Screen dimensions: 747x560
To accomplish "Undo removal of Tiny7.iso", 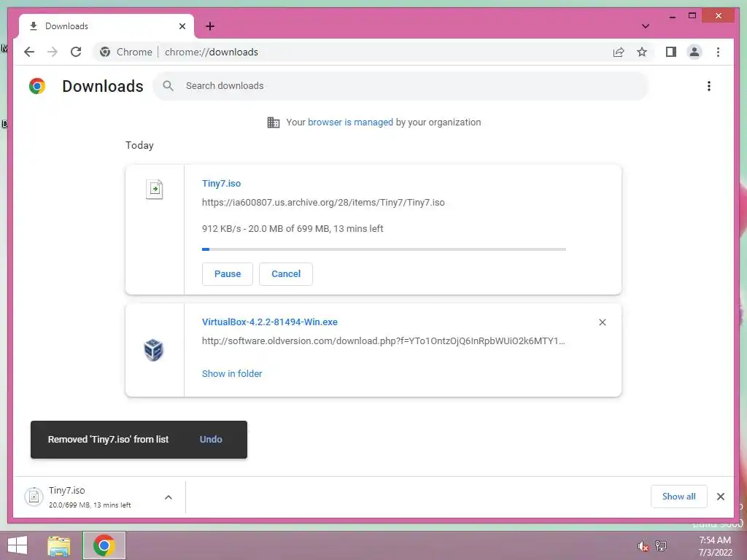I will (x=211, y=440).
